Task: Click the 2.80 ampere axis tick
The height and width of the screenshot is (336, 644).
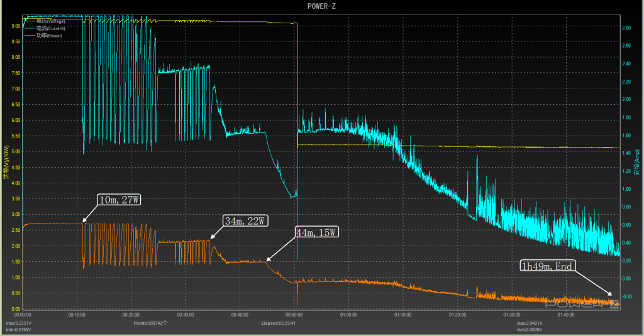Action: 626,28
